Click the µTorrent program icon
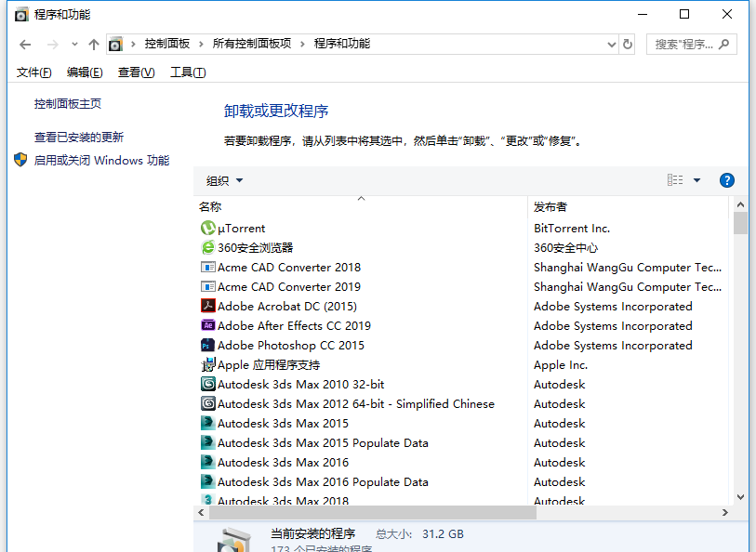This screenshot has height=552, width=756. pyautogui.click(x=207, y=228)
